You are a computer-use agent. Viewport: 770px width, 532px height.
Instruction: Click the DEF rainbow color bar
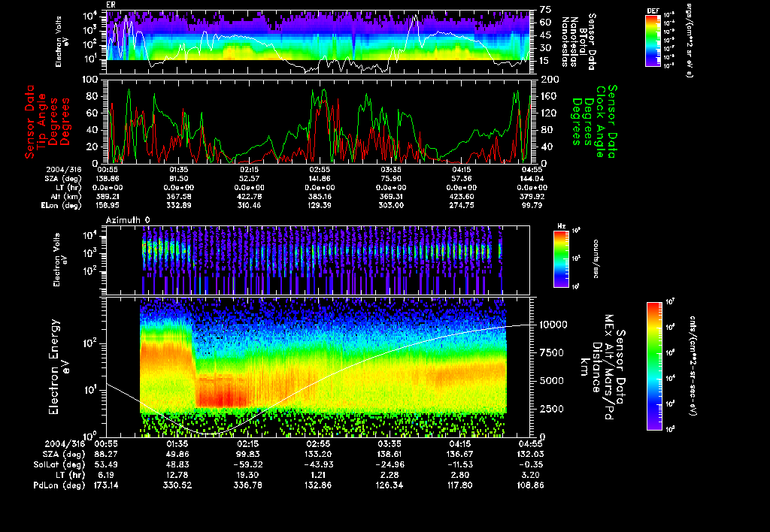pos(653,41)
